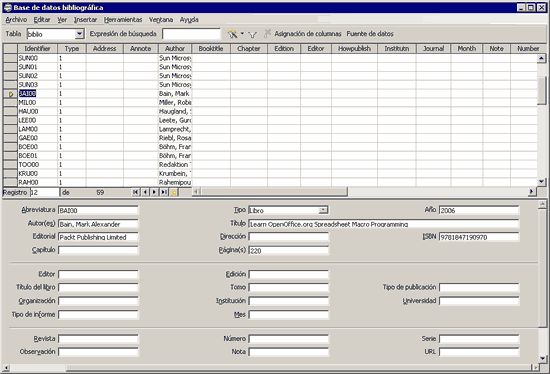Open the Herramientas menu
550x374 pixels.
pyautogui.click(x=123, y=20)
